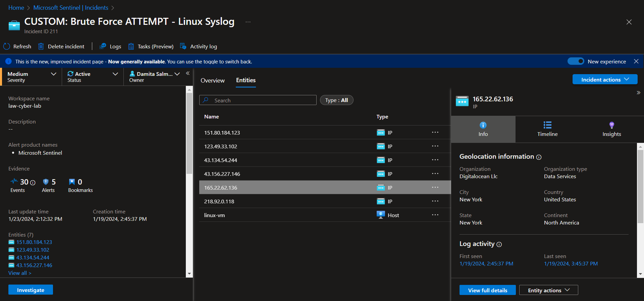644x301 pixels.
Task: Open entity link 43.156.227.146 in left pane
Action: click(x=34, y=265)
